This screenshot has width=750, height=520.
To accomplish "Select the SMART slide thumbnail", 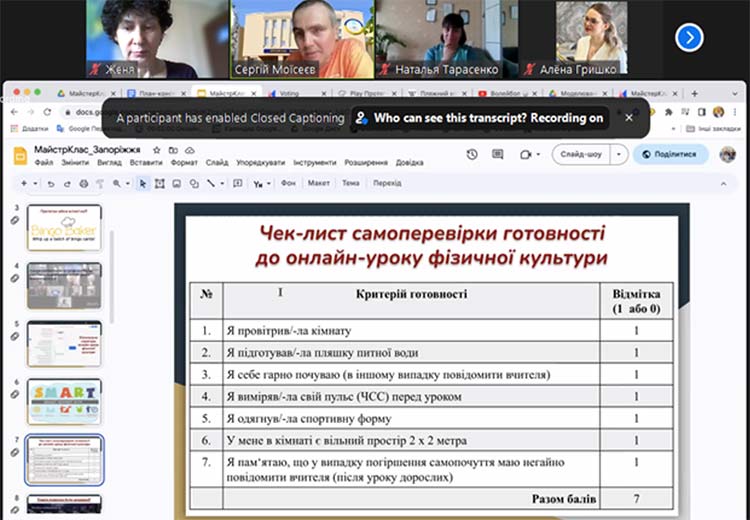I will tap(64, 400).
